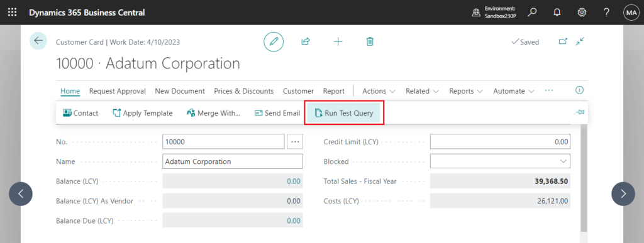Viewport: 644px width, 243px height.
Task: Open the Report menu
Action: point(334,91)
